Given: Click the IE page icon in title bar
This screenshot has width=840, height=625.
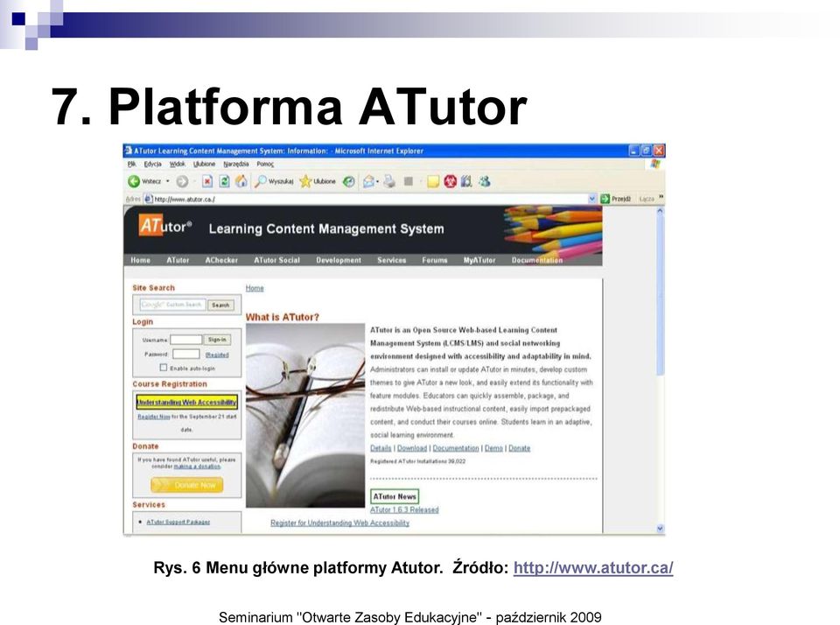Looking at the screenshot, I should [129, 151].
